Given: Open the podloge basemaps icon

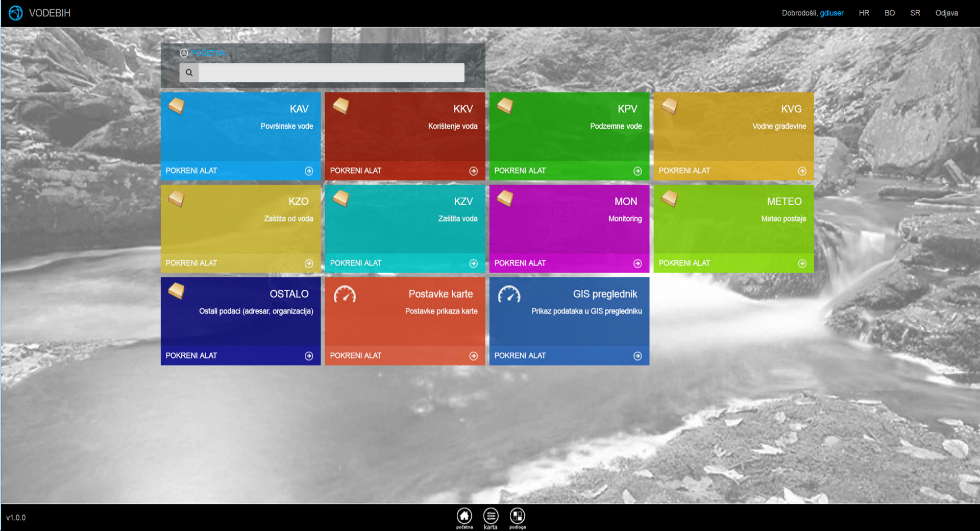Looking at the screenshot, I should pyautogui.click(x=517, y=516).
